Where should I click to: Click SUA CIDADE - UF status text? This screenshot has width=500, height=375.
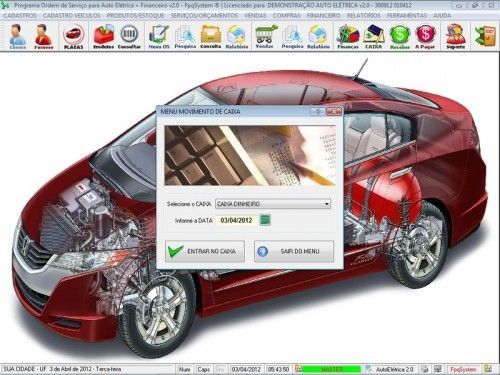tap(25, 369)
